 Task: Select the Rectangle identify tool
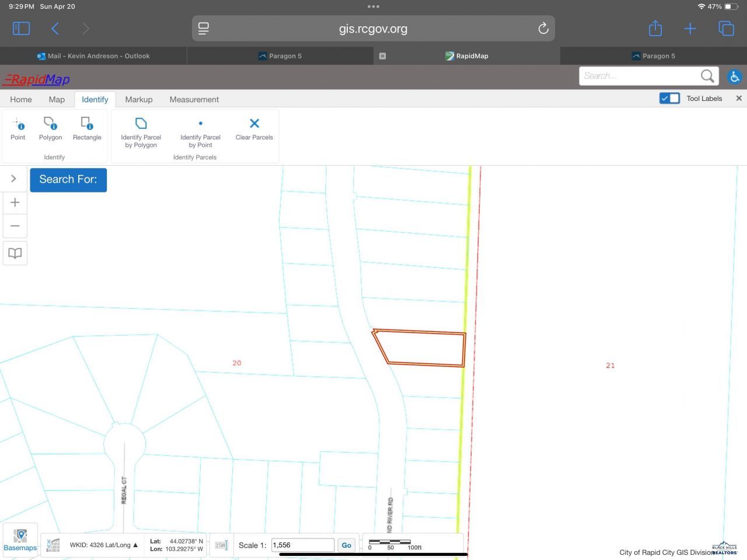87,128
